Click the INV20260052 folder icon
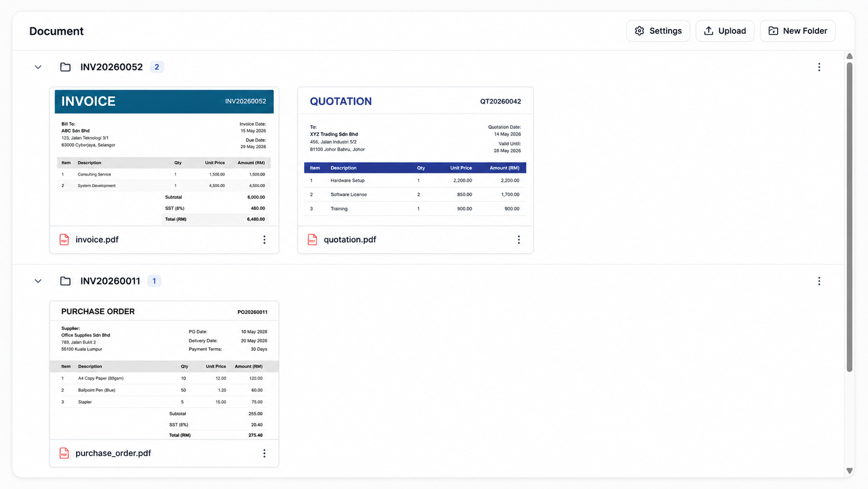The image size is (868, 489). pyautogui.click(x=65, y=67)
